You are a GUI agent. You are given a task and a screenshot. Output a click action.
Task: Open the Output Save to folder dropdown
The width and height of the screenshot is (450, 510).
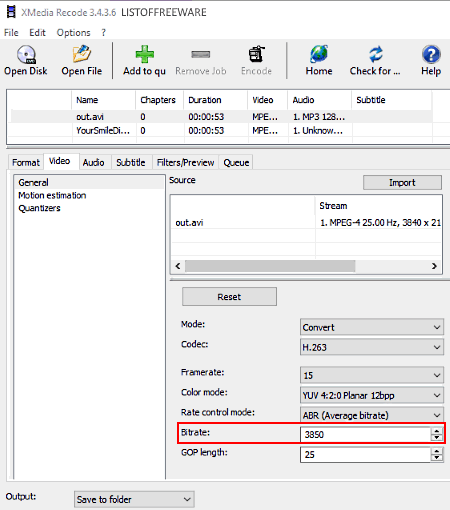click(134, 499)
